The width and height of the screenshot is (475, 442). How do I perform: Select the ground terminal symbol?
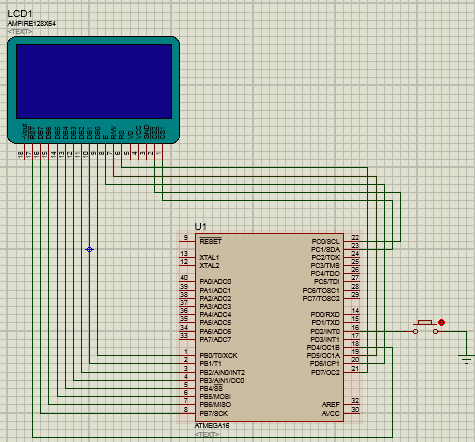pyautogui.click(x=466, y=359)
